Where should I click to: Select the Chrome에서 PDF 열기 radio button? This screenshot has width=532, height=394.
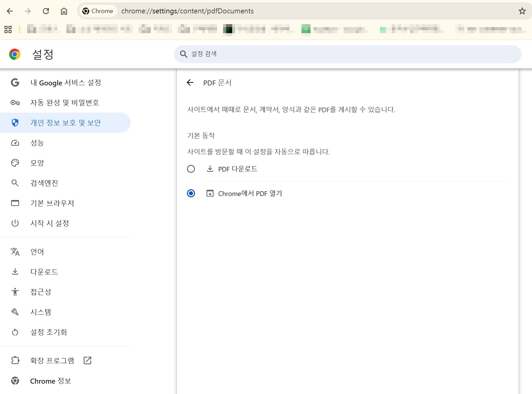click(191, 193)
